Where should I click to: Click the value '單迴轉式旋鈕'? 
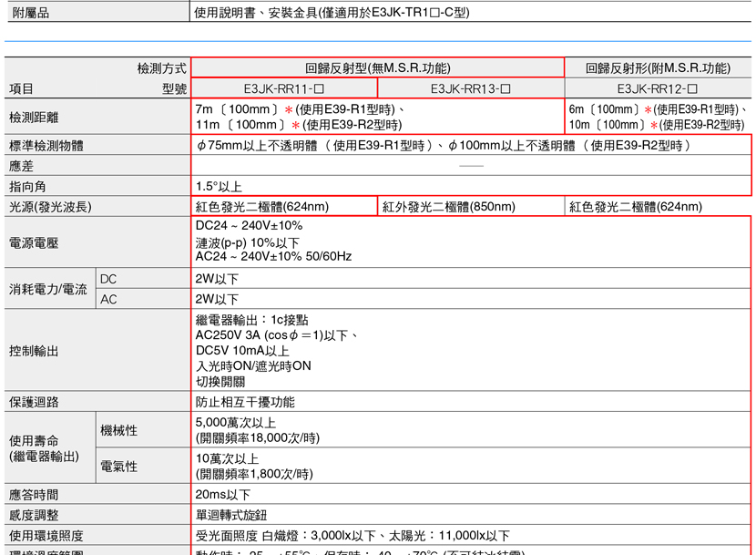tap(231, 515)
